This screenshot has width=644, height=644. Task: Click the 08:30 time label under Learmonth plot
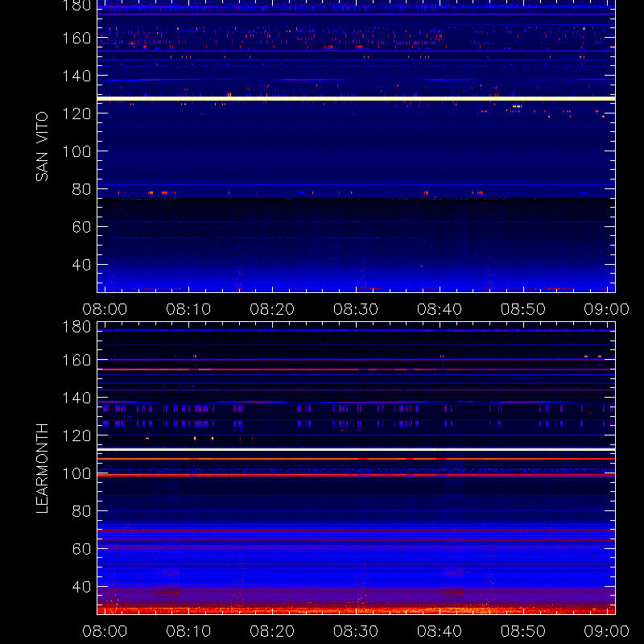click(356, 631)
